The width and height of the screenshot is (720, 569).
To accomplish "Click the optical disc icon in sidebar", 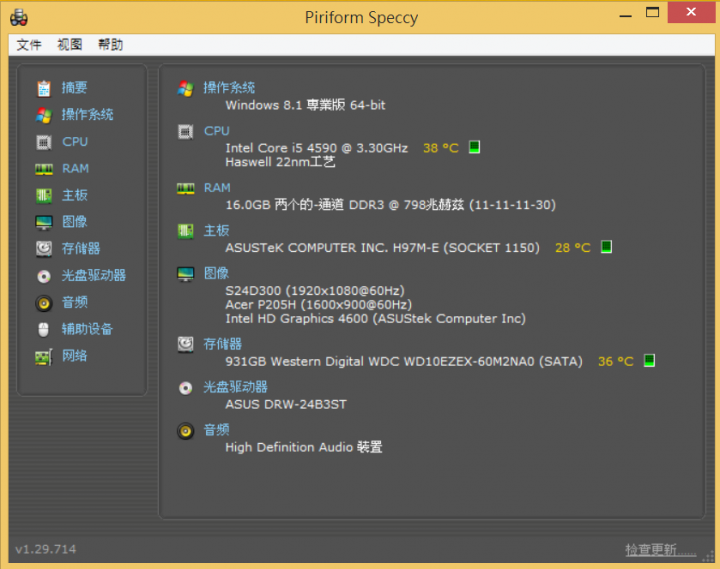I will (x=44, y=276).
